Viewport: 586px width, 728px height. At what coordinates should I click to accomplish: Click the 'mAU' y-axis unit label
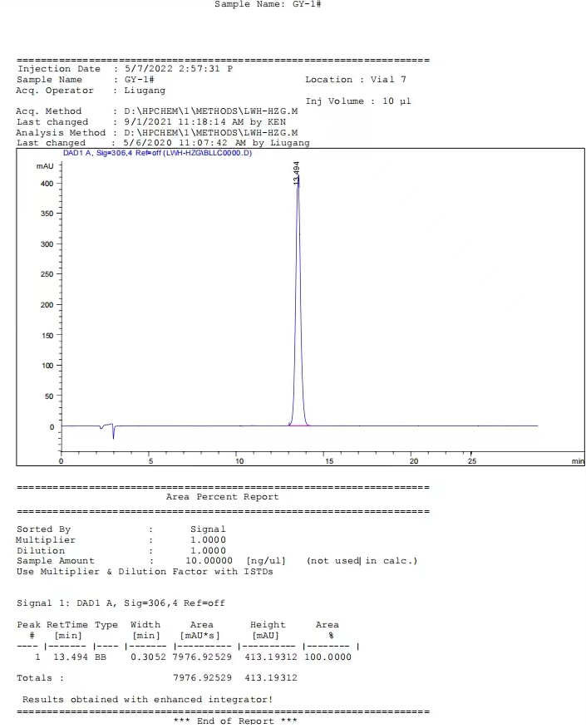(x=45, y=166)
